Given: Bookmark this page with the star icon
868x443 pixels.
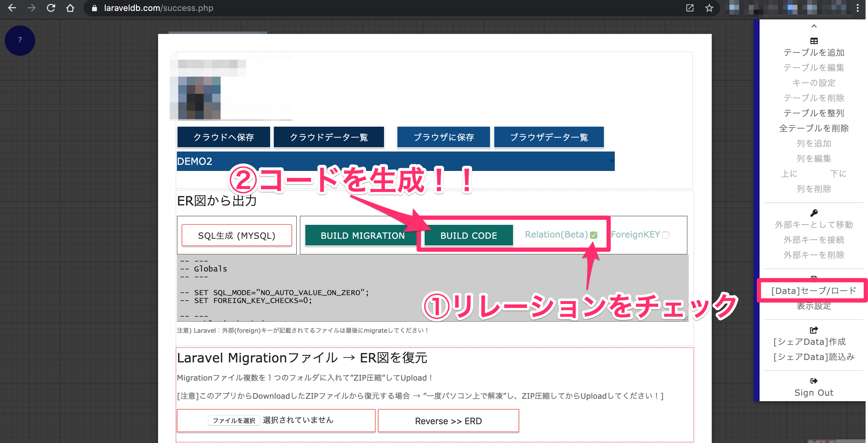Looking at the screenshot, I should (709, 8).
